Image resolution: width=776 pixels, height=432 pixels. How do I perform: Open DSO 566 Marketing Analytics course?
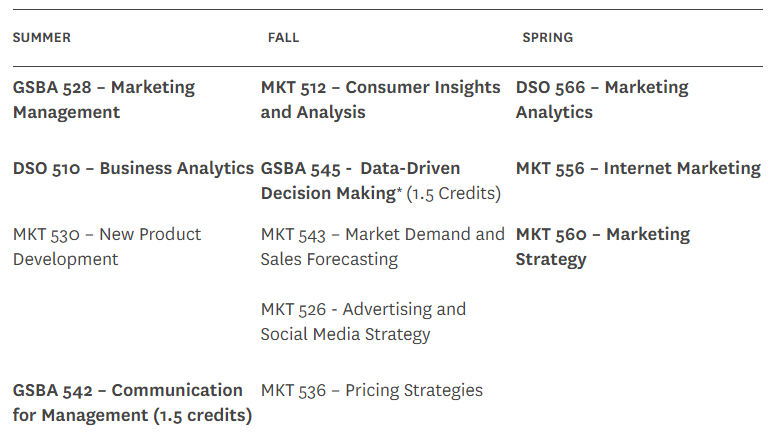pyautogui.click(x=602, y=99)
